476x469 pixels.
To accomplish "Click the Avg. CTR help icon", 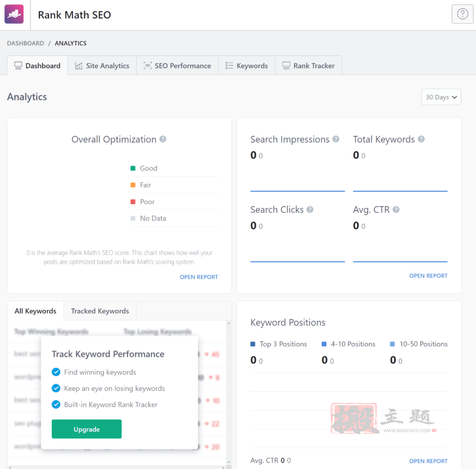I will tap(396, 209).
